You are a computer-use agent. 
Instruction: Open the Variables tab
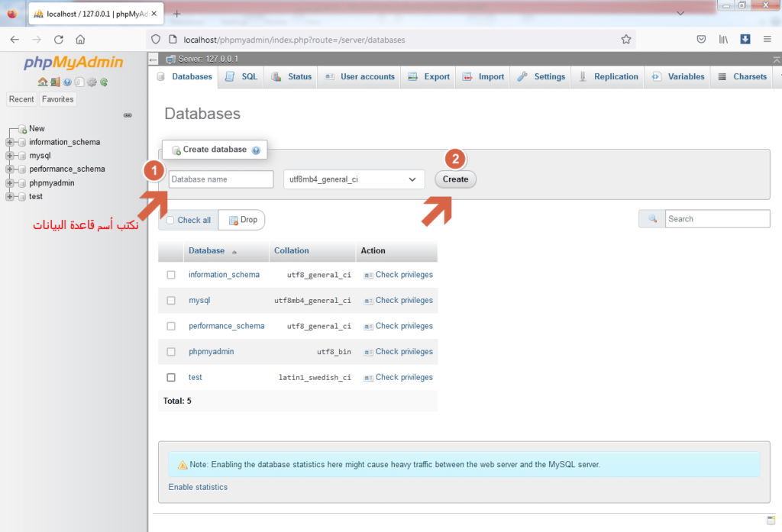coord(678,77)
